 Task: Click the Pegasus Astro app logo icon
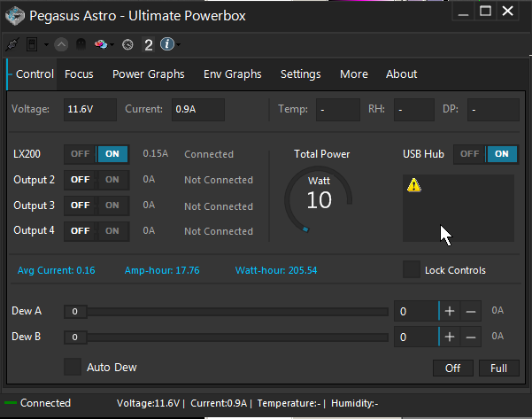coord(15,16)
